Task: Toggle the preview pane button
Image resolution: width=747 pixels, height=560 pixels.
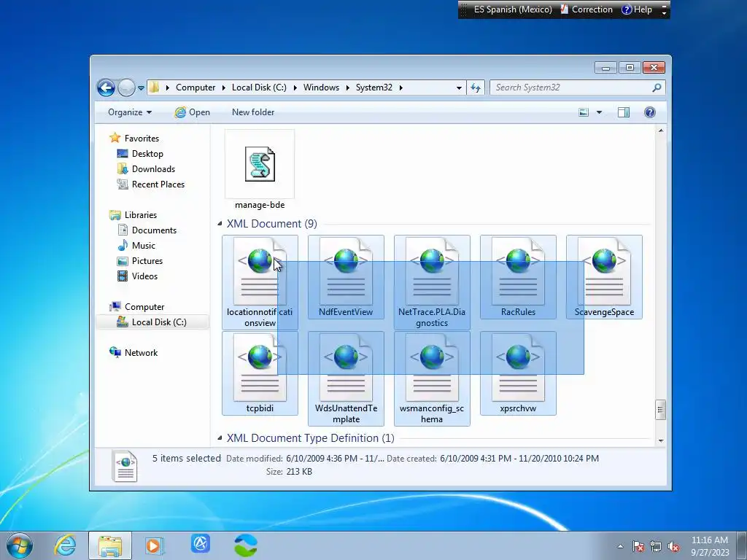Action: point(624,112)
